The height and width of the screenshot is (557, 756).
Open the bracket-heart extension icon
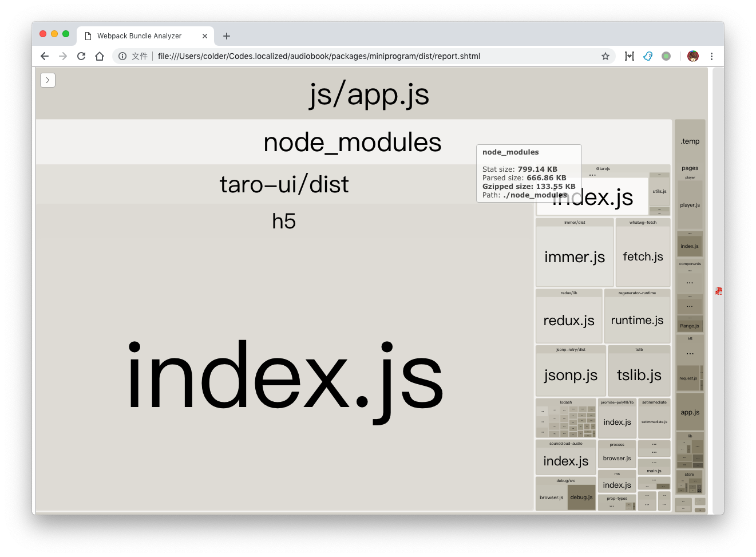[x=629, y=56]
